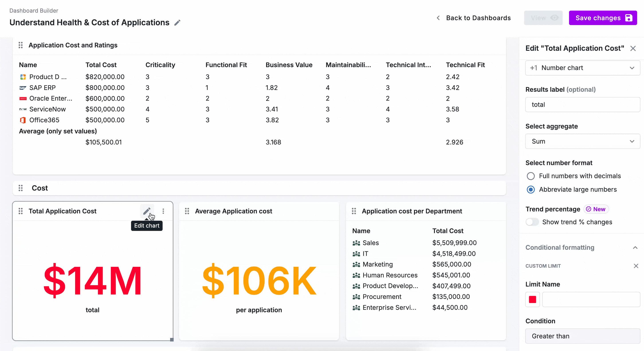This screenshot has width=644, height=351.
Task: Click the New badge beside Trend percentage
Action: (596, 209)
